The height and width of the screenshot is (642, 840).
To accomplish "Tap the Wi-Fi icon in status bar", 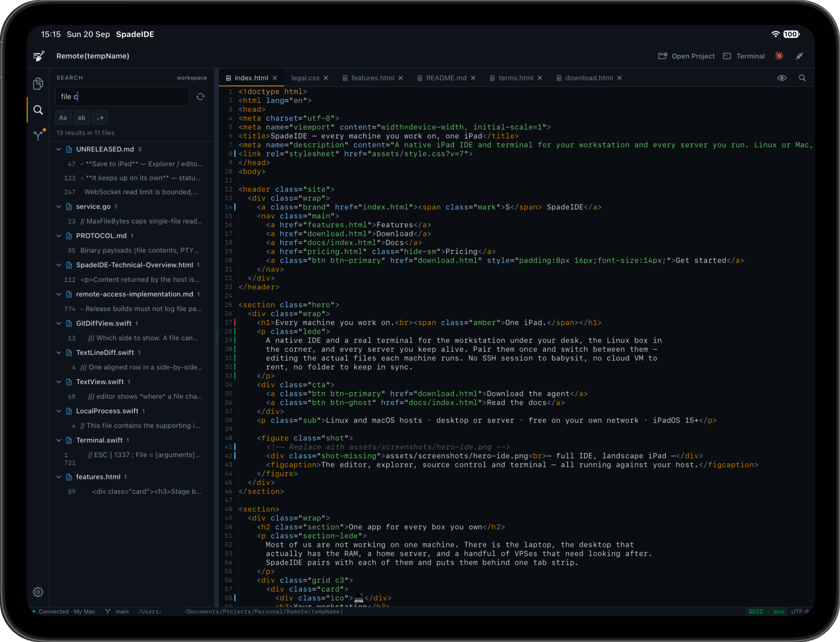I will click(x=776, y=34).
